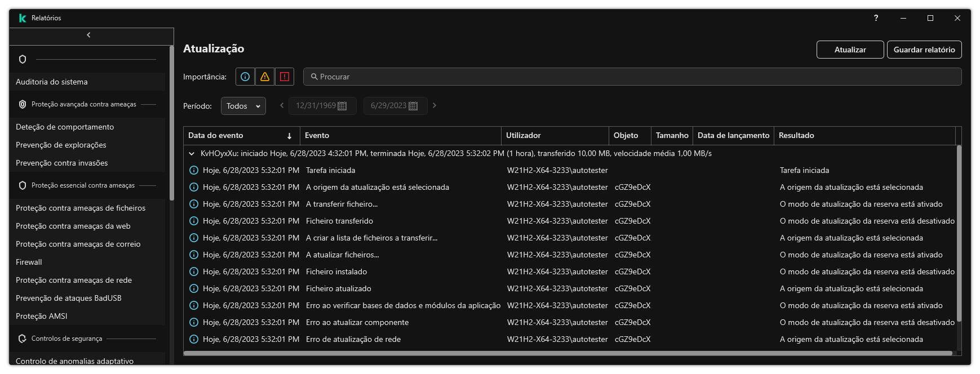The image size is (980, 374).
Task: Click the help question mark icon
Action: tap(876, 18)
